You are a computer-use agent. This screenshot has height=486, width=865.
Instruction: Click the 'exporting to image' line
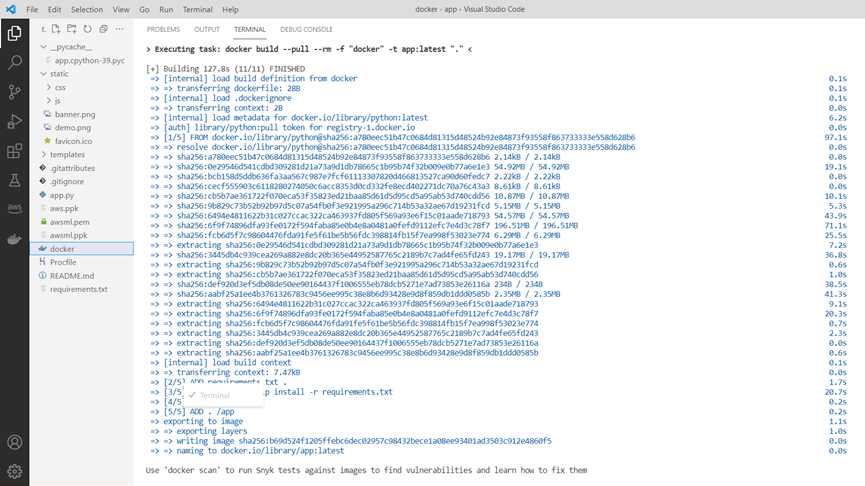click(197, 421)
